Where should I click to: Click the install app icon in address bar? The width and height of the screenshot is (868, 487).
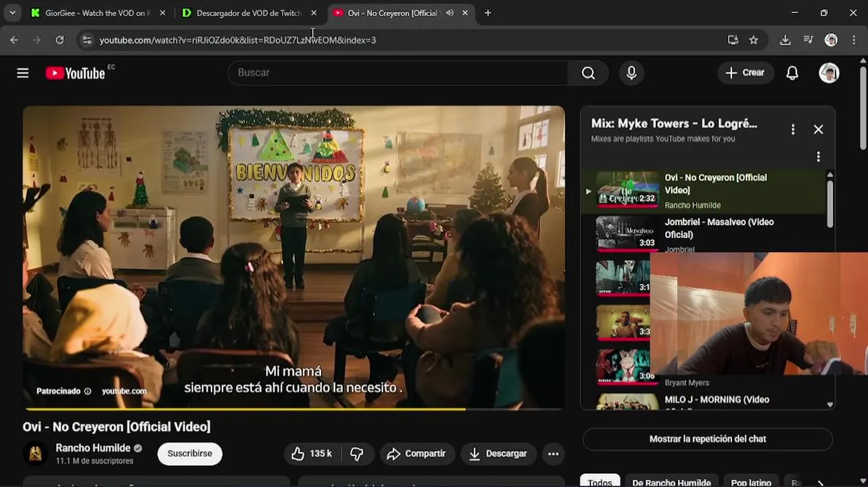733,40
